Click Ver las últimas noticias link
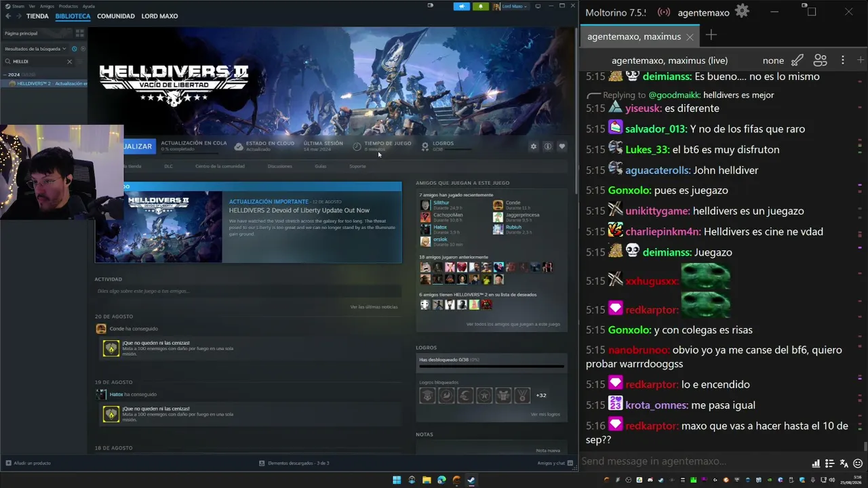The width and height of the screenshot is (868, 488). tap(374, 307)
